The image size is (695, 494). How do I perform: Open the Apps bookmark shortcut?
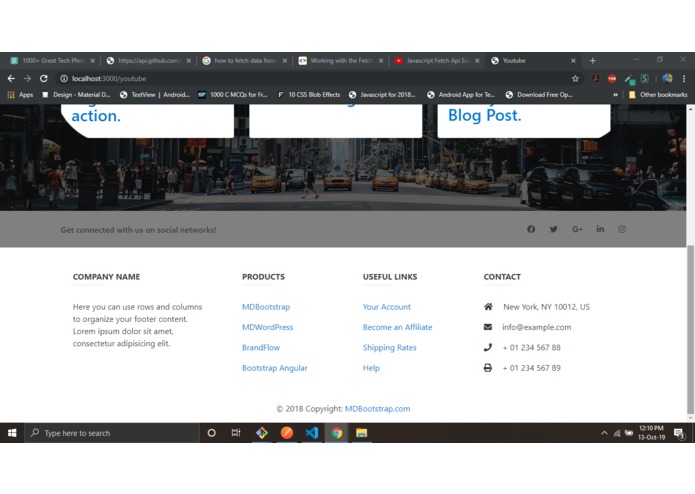coord(20,95)
